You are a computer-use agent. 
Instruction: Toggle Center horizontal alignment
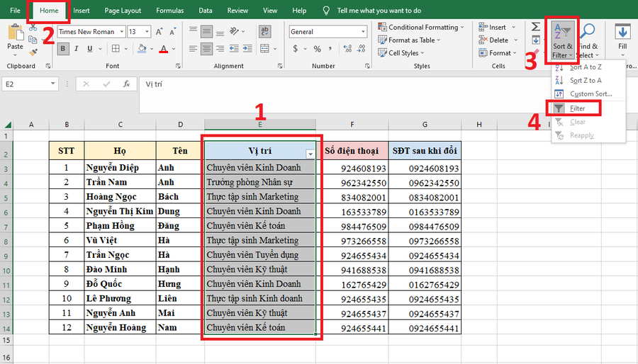pyautogui.click(x=207, y=49)
